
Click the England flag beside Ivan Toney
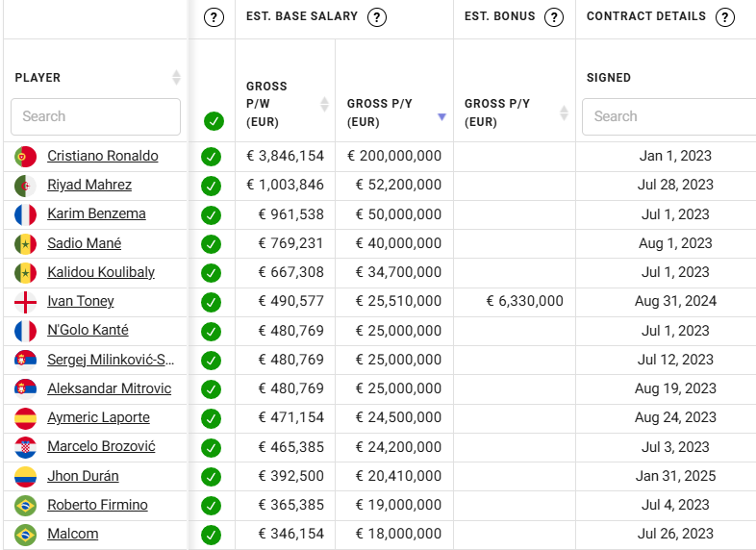(x=25, y=302)
